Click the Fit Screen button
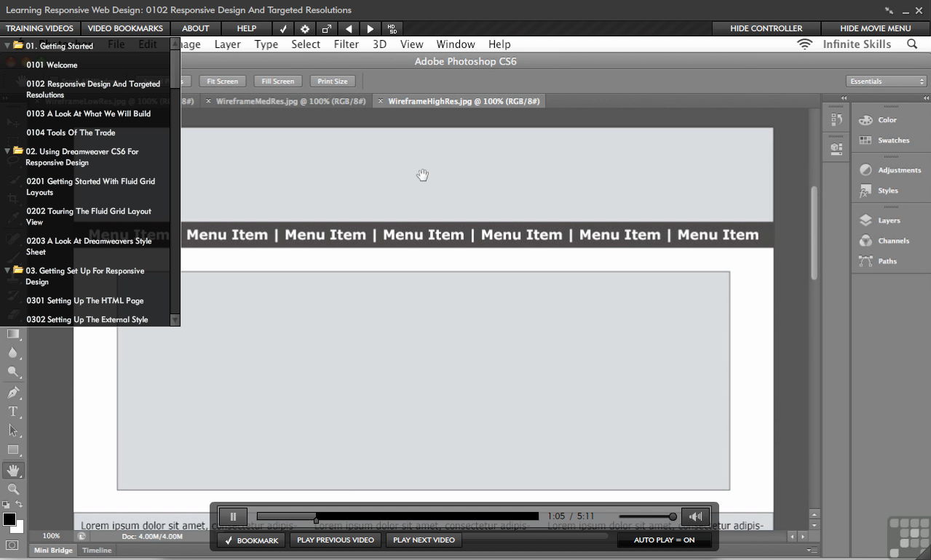Viewport: 931px width, 560px height. (x=223, y=81)
